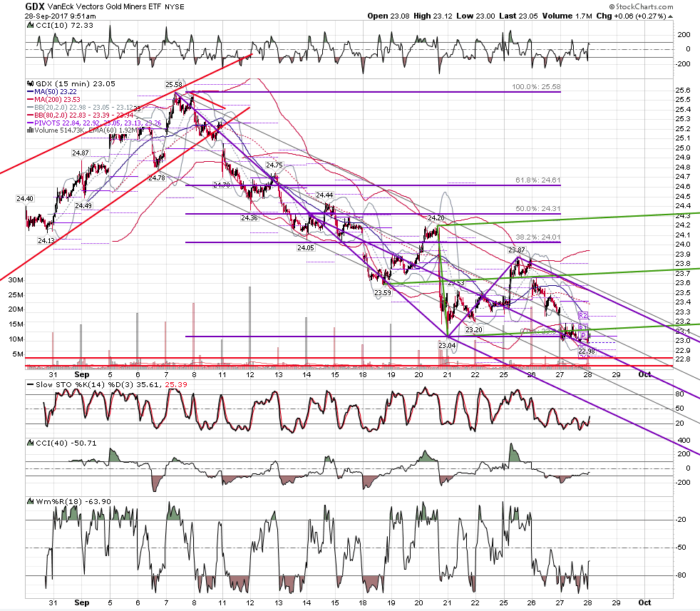Click the PIVOTS legend entry
The image size is (700, 611).
[x=98, y=123]
